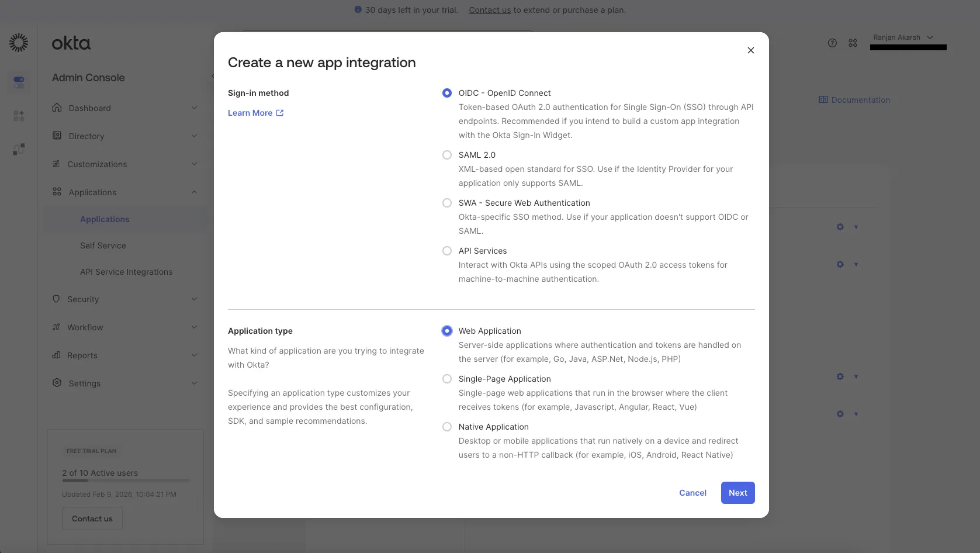Expand the Customizations menu chevron

194,164
